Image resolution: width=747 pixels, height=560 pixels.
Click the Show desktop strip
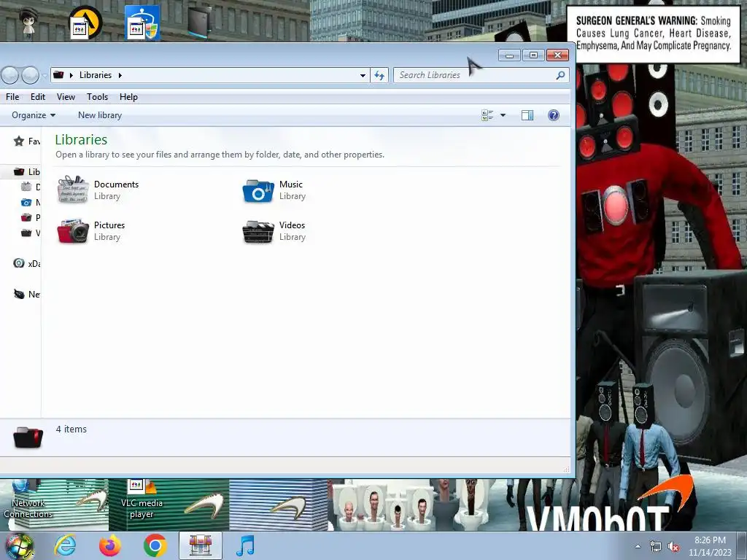742,546
